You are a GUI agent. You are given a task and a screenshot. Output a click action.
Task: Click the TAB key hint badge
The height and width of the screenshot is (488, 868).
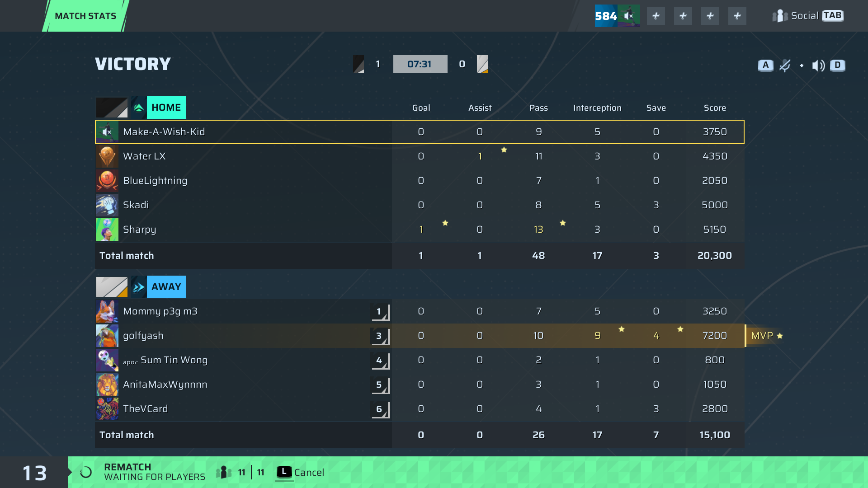click(833, 15)
